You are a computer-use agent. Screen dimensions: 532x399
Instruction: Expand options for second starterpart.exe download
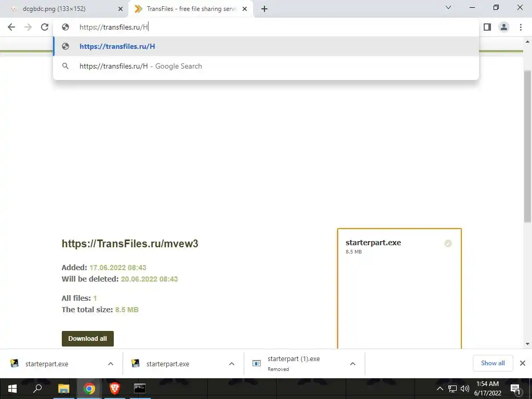point(232,364)
